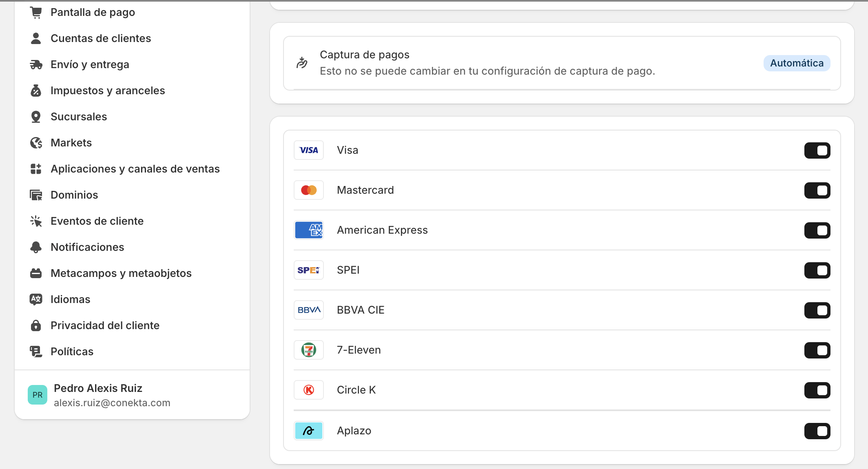Click the Aplazo label
868x469 pixels.
pyautogui.click(x=354, y=431)
